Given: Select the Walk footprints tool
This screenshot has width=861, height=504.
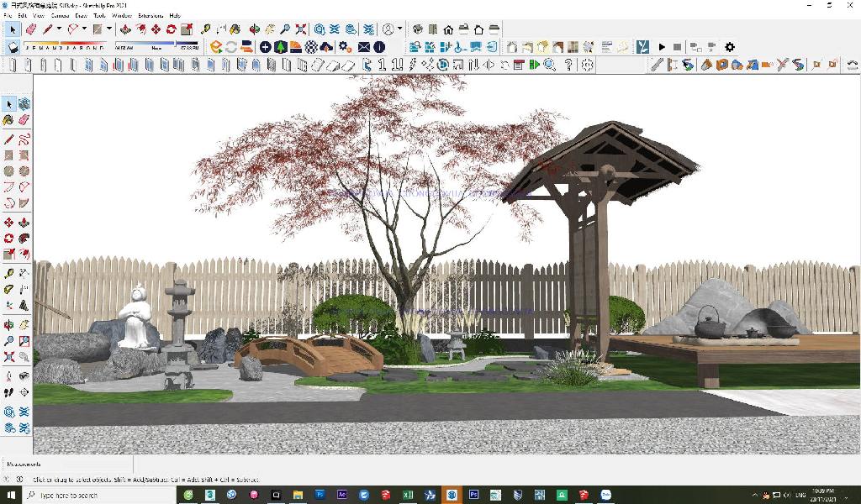Looking at the screenshot, I should click(x=8, y=392).
